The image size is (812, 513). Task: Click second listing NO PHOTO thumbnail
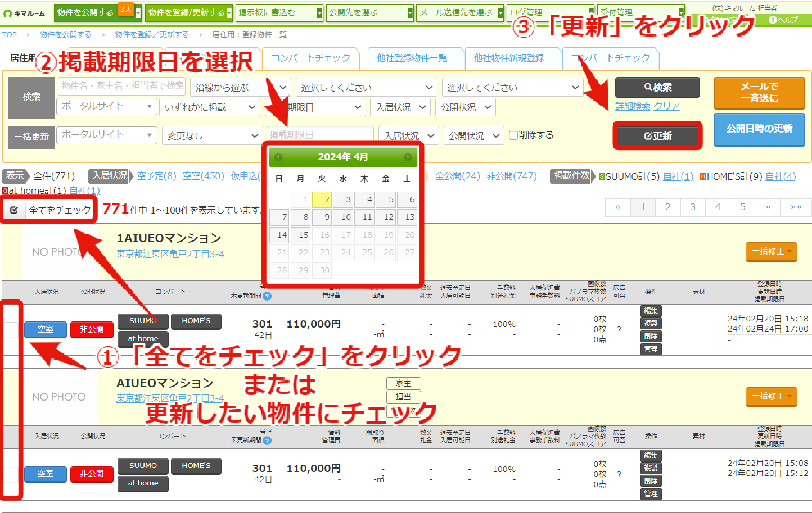pos(58,397)
